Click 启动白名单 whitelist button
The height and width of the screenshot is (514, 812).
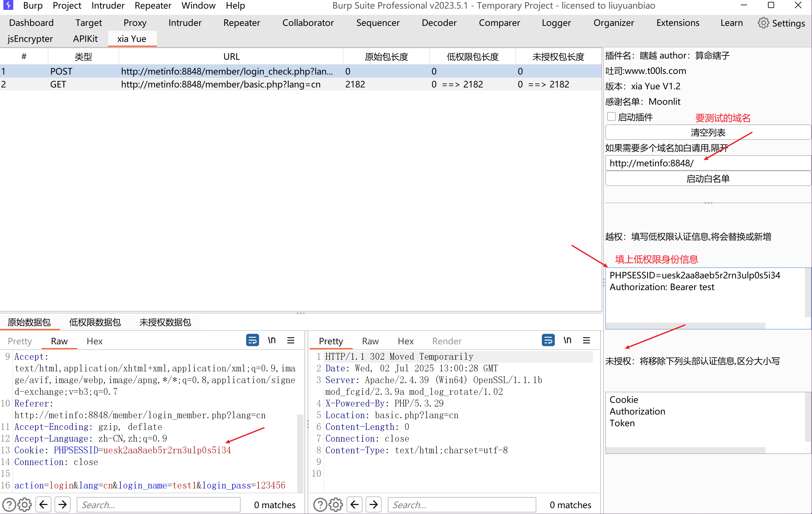point(708,179)
